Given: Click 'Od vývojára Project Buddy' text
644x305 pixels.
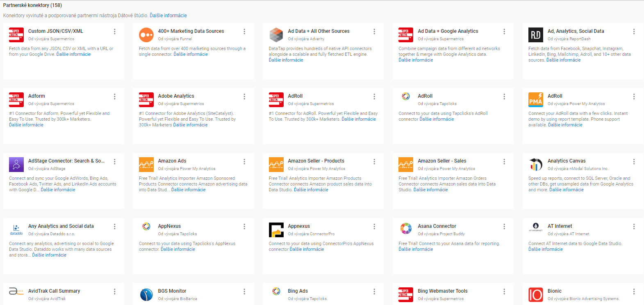Looking at the screenshot, I should pyautogui.click(x=441, y=234).
